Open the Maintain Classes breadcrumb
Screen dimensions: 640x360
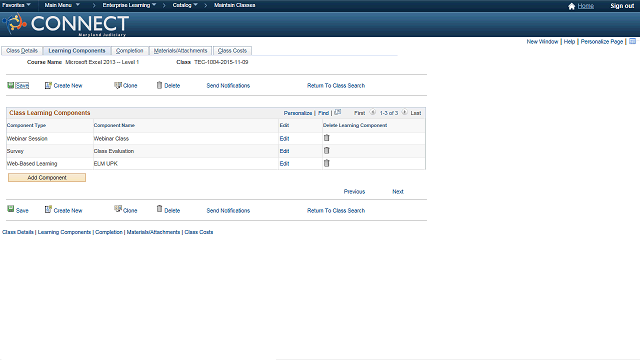point(235,5)
